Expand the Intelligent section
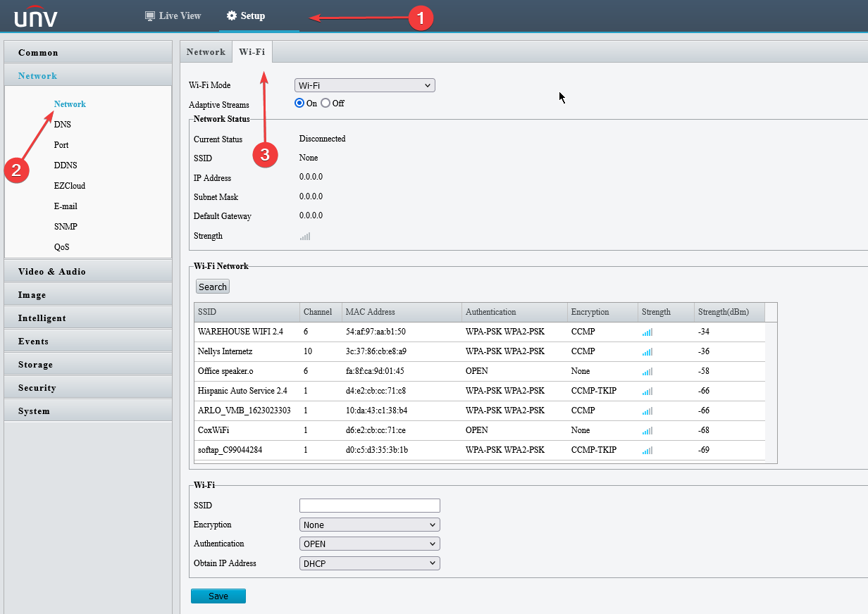Viewport: 868px width, 614px height. (88, 318)
